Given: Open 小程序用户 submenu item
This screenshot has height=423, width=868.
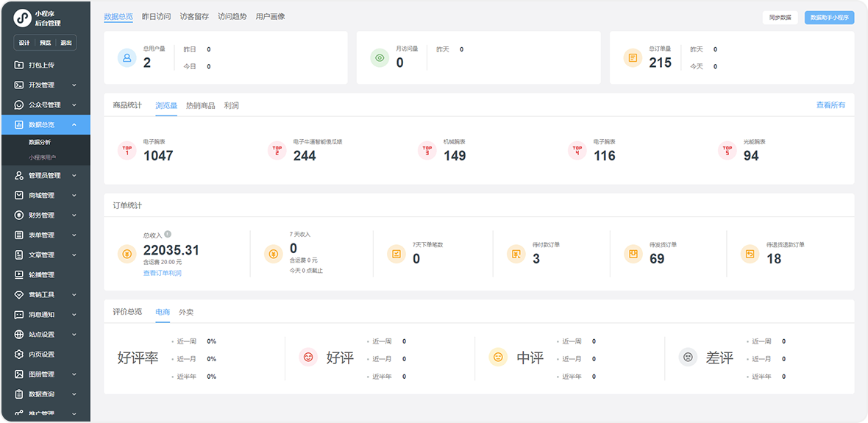Looking at the screenshot, I should [42, 157].
